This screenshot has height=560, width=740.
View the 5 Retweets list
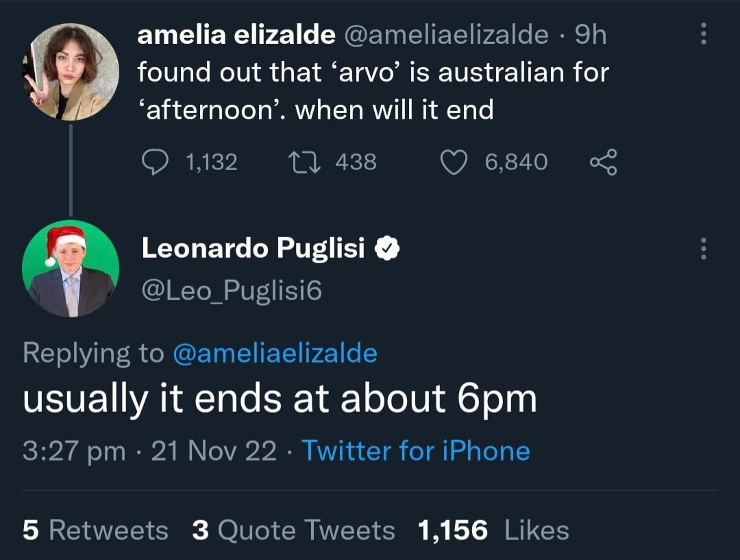coord(95,530)
